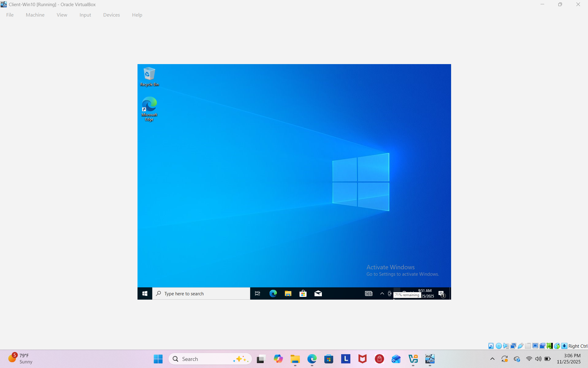Open the Input menu
Viewport: 588px width, 368px height.
[85, 15]
